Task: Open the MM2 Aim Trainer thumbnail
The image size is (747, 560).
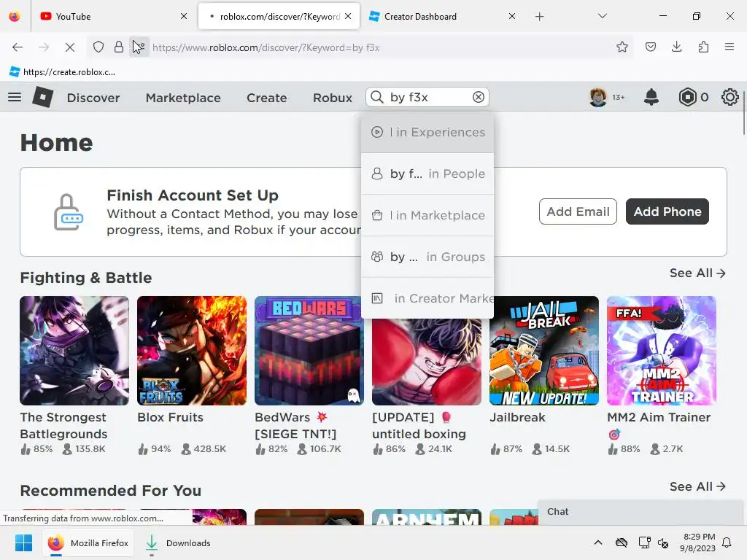Action: coord(662,351)
